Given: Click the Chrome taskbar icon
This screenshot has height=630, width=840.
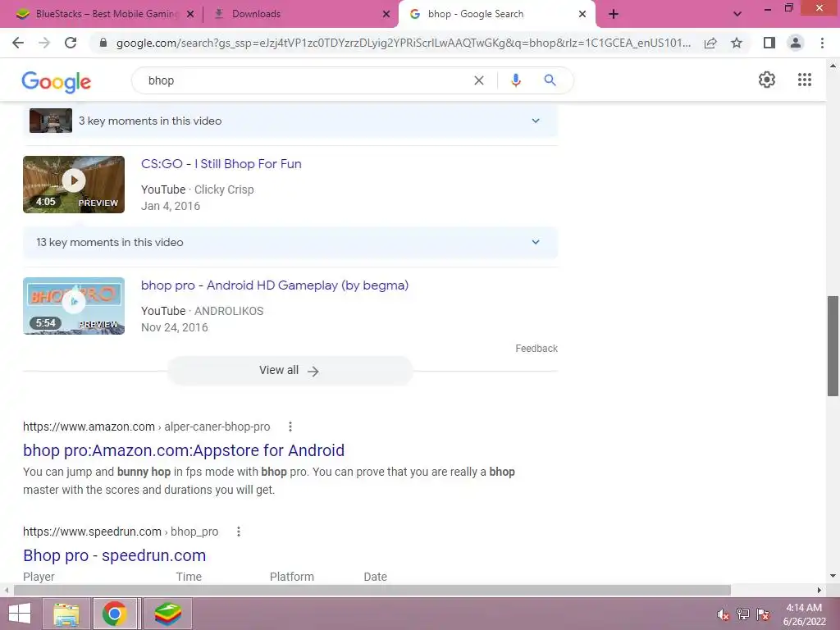Looking at the screenshot, I should pyautogui.click(x=114, y=614).
